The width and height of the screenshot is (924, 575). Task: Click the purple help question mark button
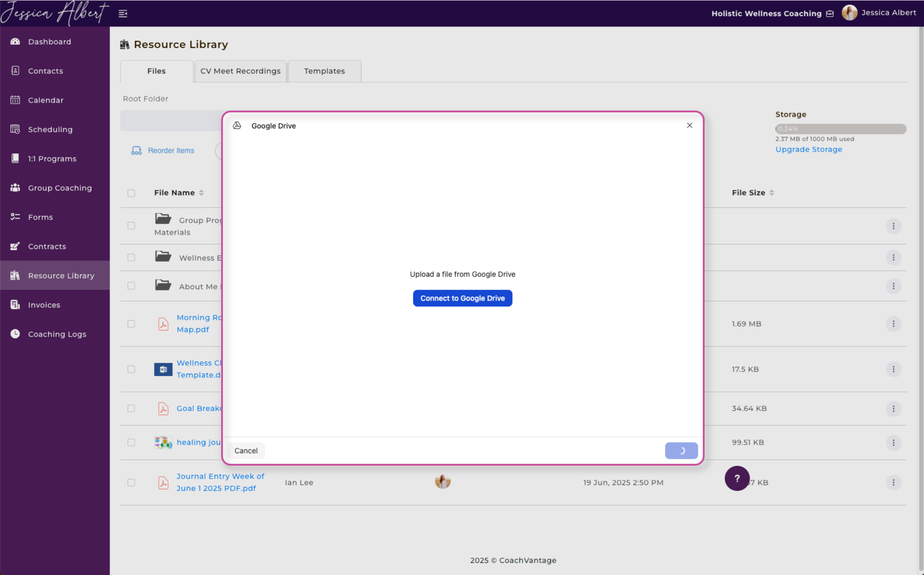coord(737,478)
